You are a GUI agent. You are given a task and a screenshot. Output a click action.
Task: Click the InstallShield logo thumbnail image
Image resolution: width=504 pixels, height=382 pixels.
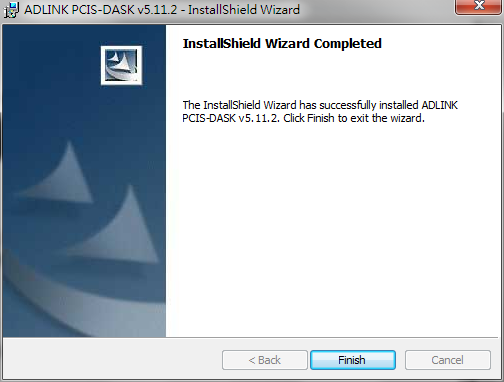click(121, 65)
